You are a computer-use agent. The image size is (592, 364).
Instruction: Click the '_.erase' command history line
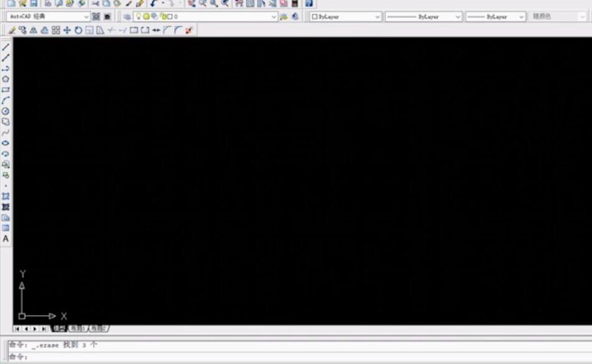coord(53,345)
